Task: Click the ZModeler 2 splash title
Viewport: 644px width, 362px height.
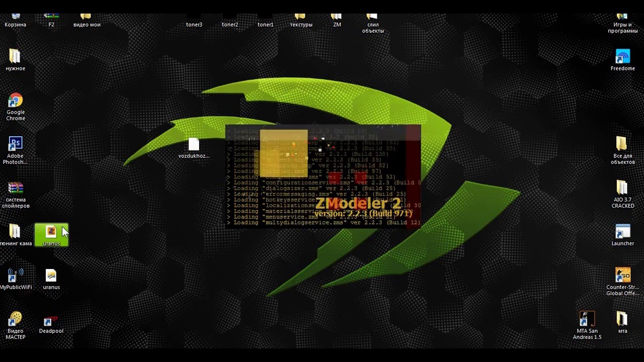Action: [358, 203]
